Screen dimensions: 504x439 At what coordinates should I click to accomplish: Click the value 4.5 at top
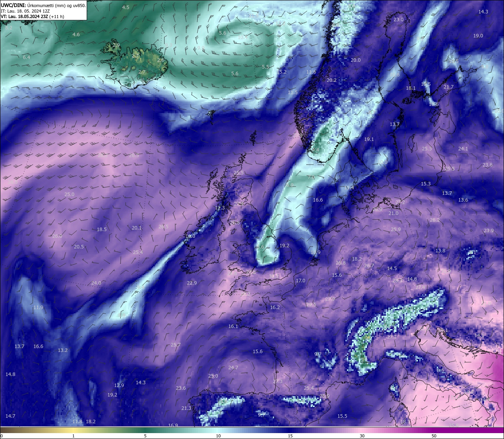126,7
